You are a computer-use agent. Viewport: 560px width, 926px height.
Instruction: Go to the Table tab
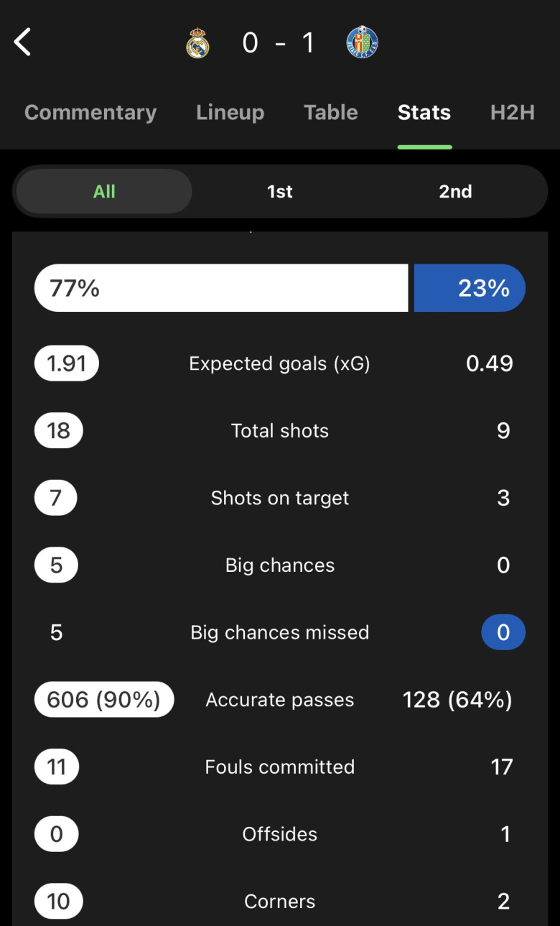click(x=330, y=113)
